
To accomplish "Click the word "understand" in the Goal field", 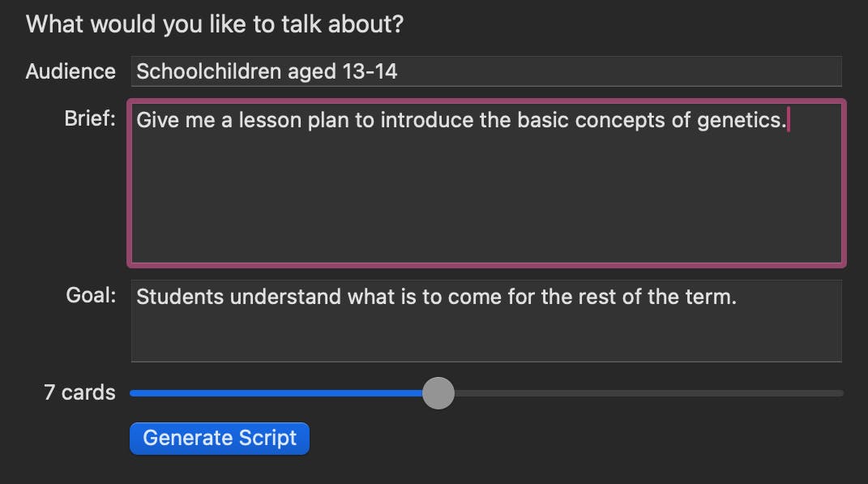I will click(x=285, y=297).
